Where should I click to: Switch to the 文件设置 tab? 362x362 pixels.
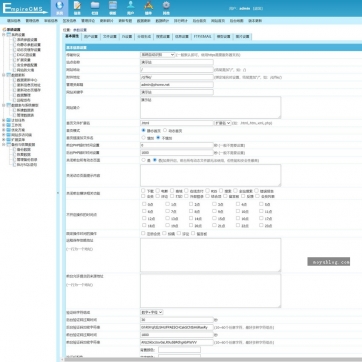click(x=109, y=37)
